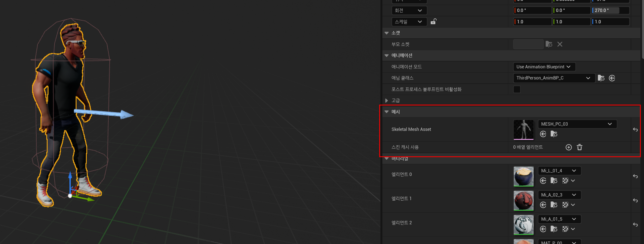Reset 엘리먼트 1 material to default
The width and height of the screenshot is (644, 244).
(x=635, y=200)
